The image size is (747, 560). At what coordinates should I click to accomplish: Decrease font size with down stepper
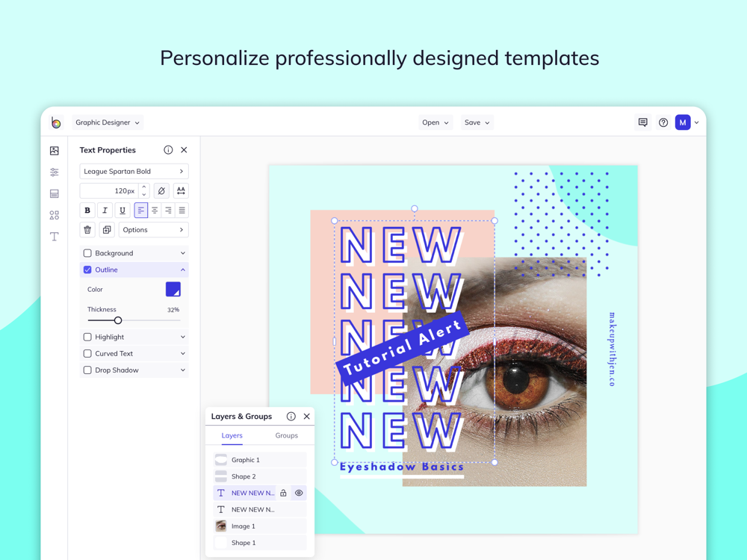pos(144,194)
